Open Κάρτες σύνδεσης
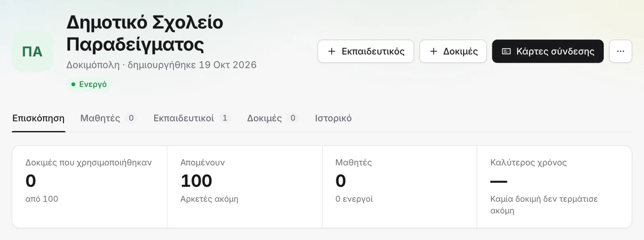644x240 pixels. (548, 51)
